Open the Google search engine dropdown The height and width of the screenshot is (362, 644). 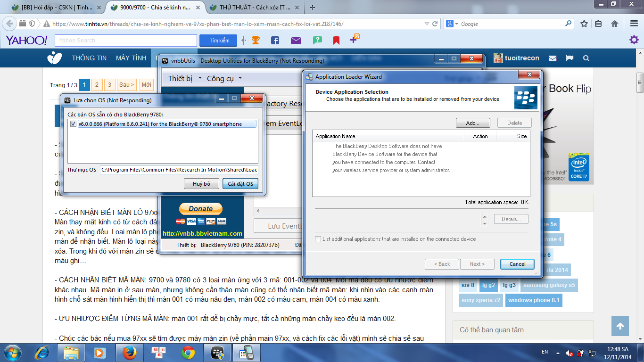pos(452,24)
